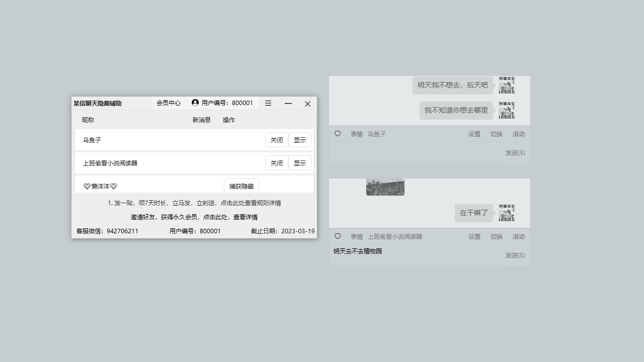
Task: Open 设置 in the 乌鱼子 chat toolbar
Action: coord(474,134)
